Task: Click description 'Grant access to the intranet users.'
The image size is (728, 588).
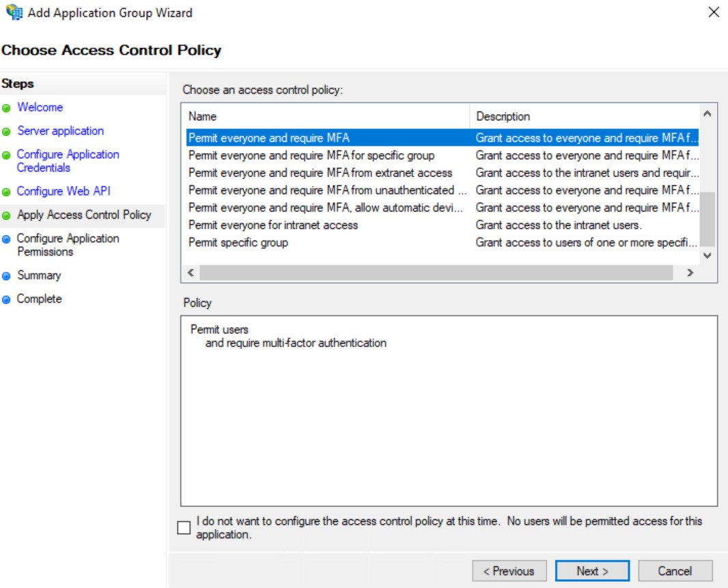Action: 559,225
